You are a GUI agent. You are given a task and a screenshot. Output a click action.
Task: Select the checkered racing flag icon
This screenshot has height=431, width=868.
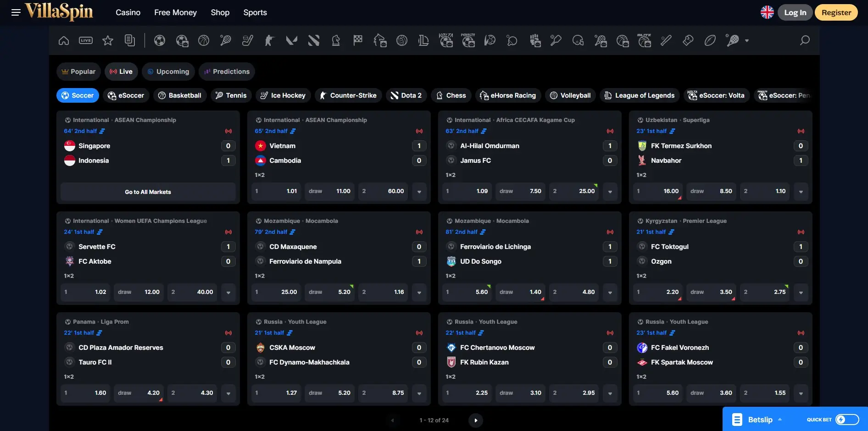(x=358, y=40)
